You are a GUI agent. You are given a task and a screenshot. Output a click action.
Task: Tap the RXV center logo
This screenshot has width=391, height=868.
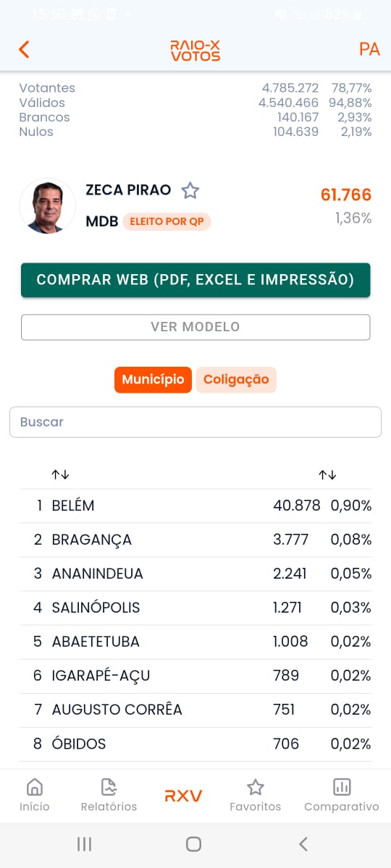pos(183,796)
